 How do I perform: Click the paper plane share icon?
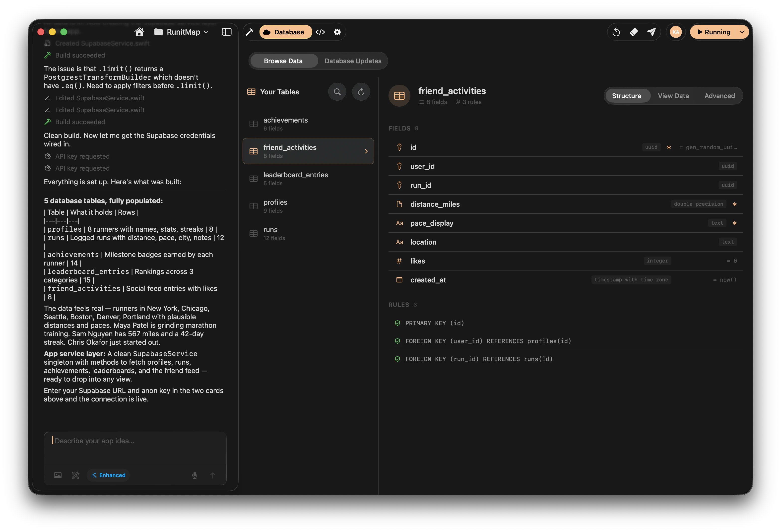(652, 32)
